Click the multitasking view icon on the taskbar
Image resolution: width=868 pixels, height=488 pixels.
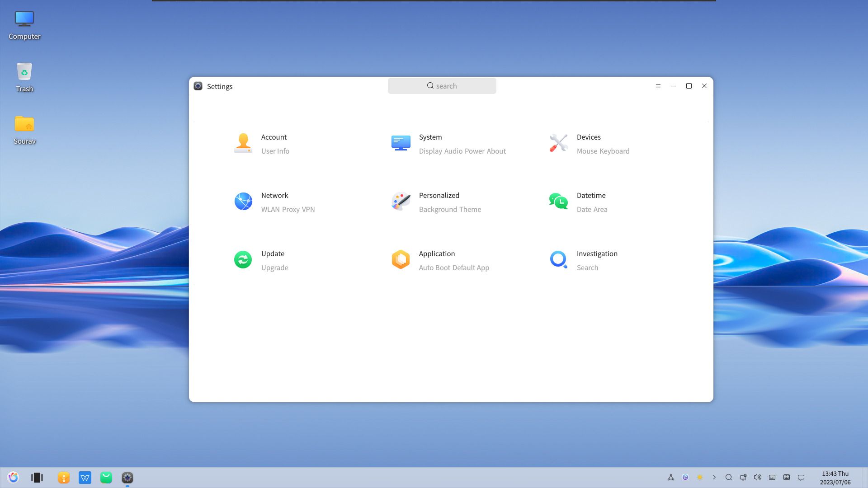coord(37,477)
